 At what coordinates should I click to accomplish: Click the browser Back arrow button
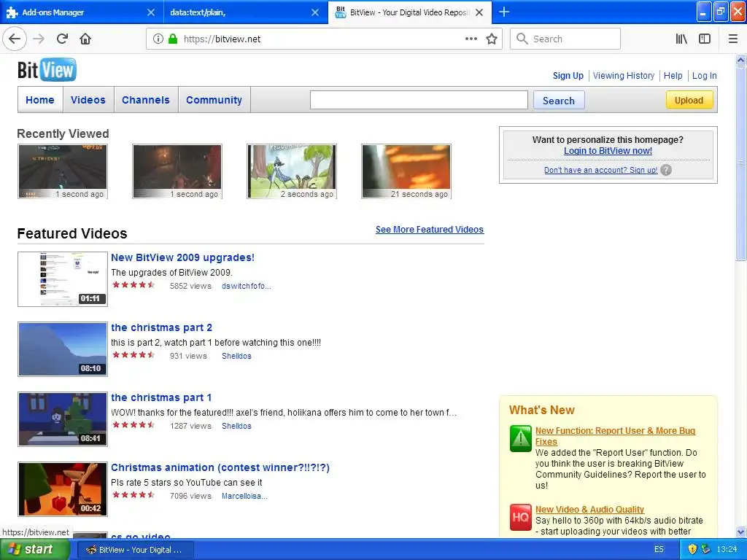pos(15,39)
